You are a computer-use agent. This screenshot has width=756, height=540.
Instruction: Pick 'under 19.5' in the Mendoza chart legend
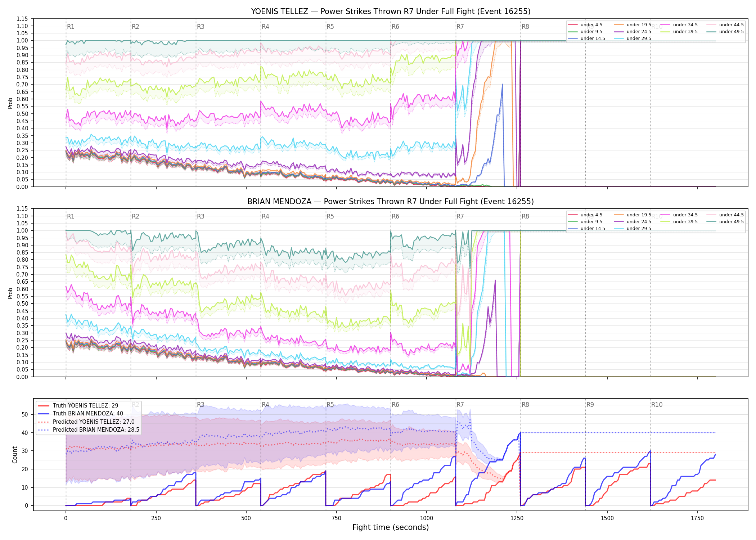633,215
